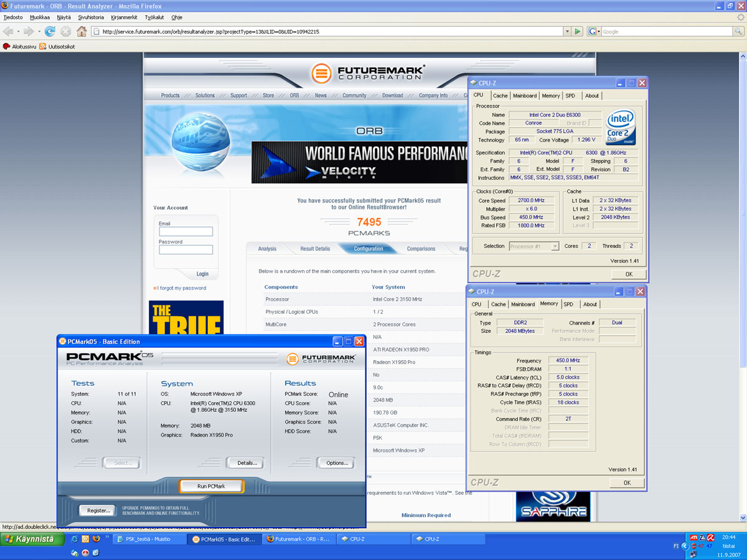Open the CPU-Z Processor #1 selection dropdown
747x560 pixels.
pos(555,246)
